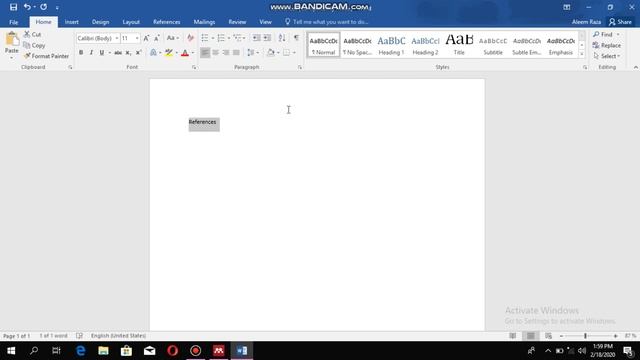Open Opera browser from the taskbar
The width and height of the screenshot is (640, 360).
(x=173, y=351)
